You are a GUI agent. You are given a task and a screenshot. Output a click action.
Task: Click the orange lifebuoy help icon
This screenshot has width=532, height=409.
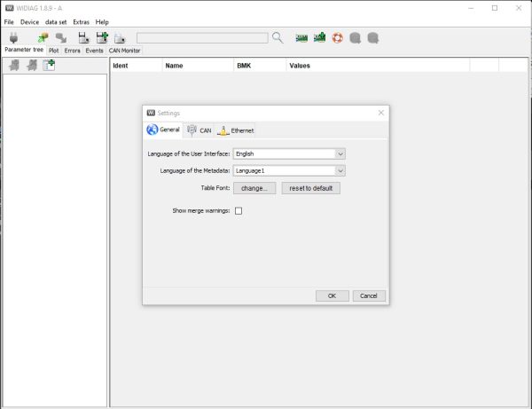pyautogui.click(x=338, y=37)
